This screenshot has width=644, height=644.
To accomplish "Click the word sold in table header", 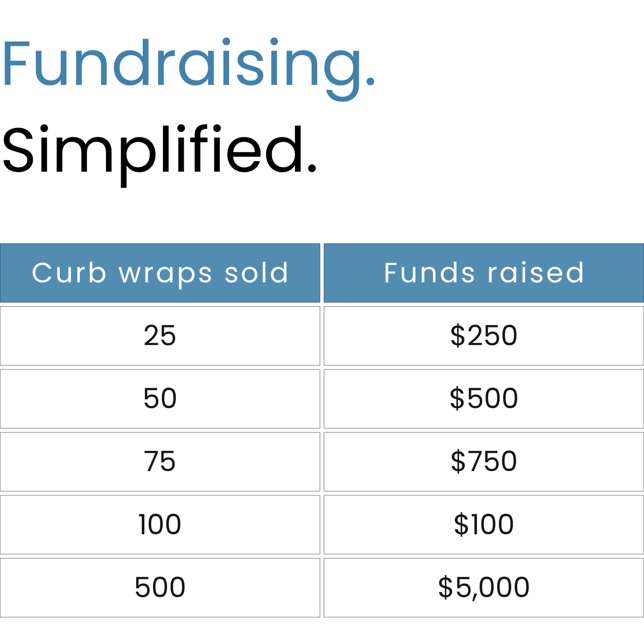I will pyautogui.click(x=256, y=273).
